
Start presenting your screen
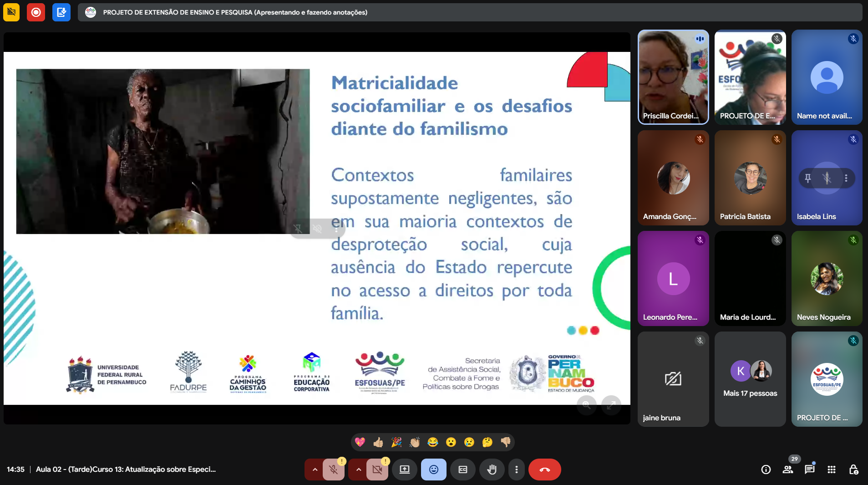click(x=404, y=470)
